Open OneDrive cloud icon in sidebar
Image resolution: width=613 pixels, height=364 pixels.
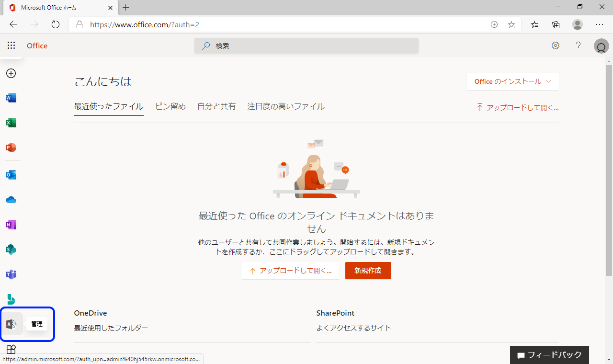11,200
